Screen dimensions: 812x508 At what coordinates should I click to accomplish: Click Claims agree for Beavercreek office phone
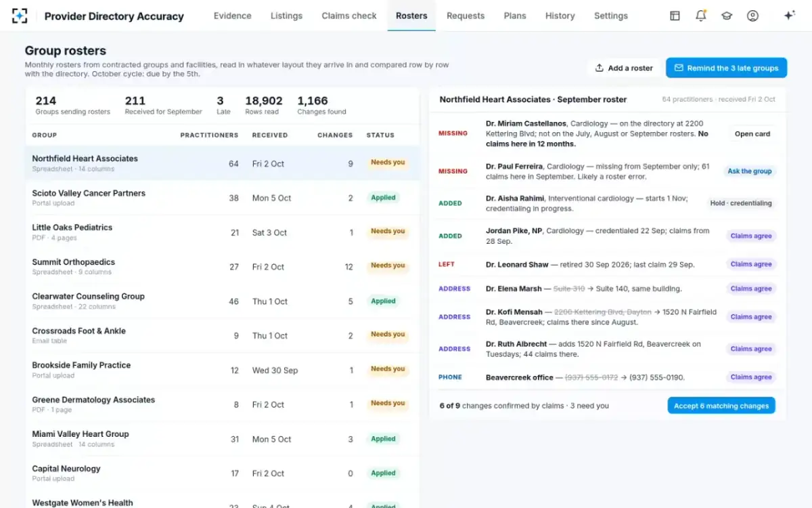[x=751, y=377]
